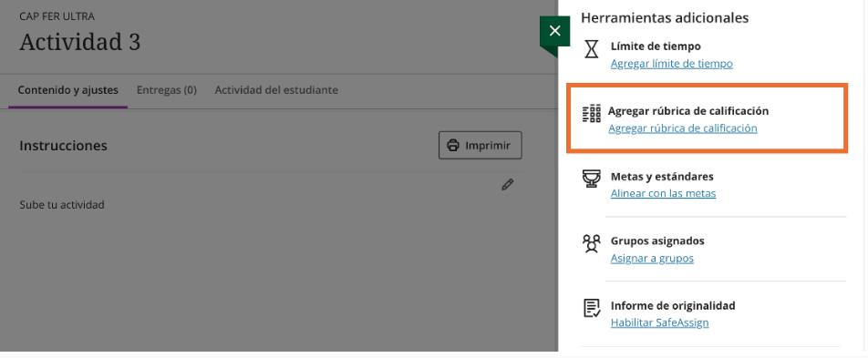This screenshot has width=868, height=358.
Task: Click Habilitar SafeAssign link
Action: coord(660,322)
